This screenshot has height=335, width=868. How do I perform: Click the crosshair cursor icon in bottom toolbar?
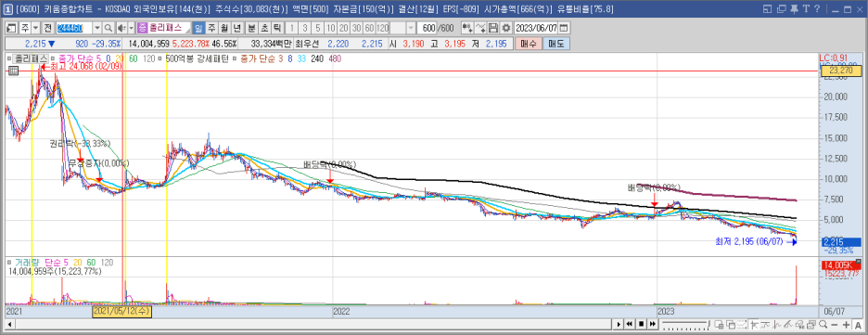pos(755,324)
